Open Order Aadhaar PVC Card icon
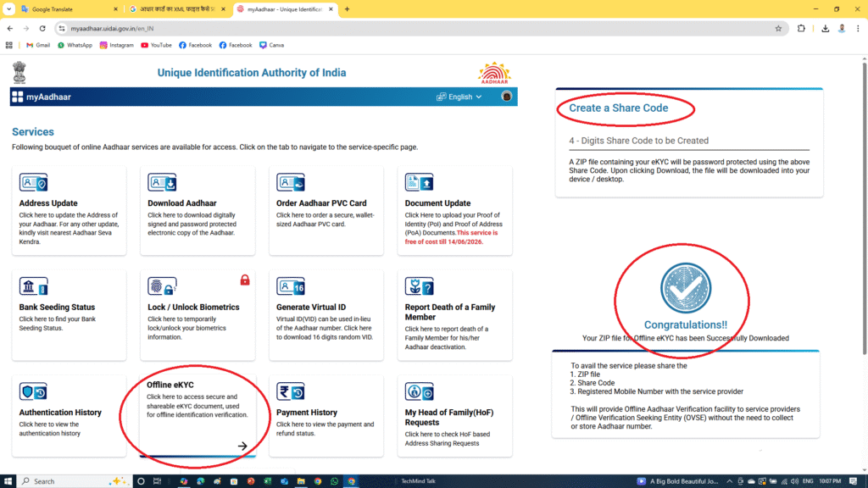 click(291, 182)
